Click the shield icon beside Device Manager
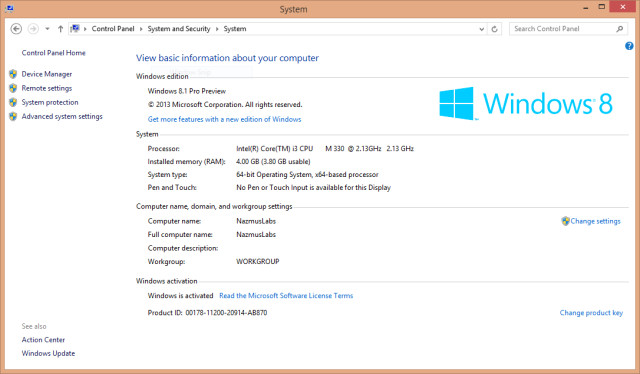The height and width of the screenshot is (374, 640). pyautogui.click(x=13, y=74)
